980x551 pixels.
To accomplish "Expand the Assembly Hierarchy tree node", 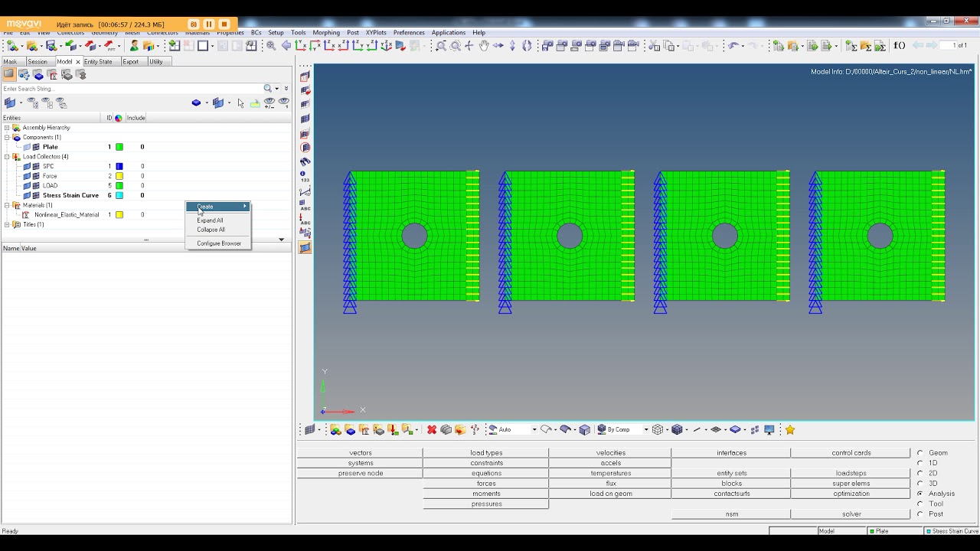I will (7, 128).
